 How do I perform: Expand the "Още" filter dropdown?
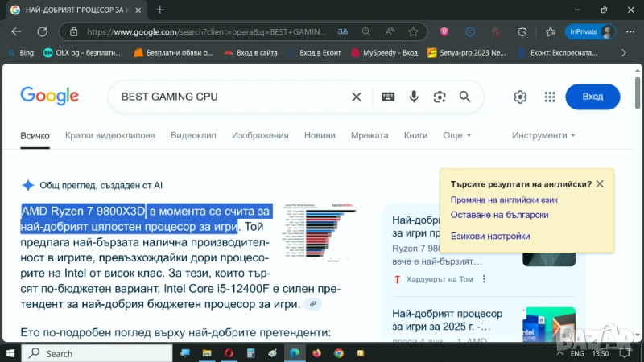(456, 135)
